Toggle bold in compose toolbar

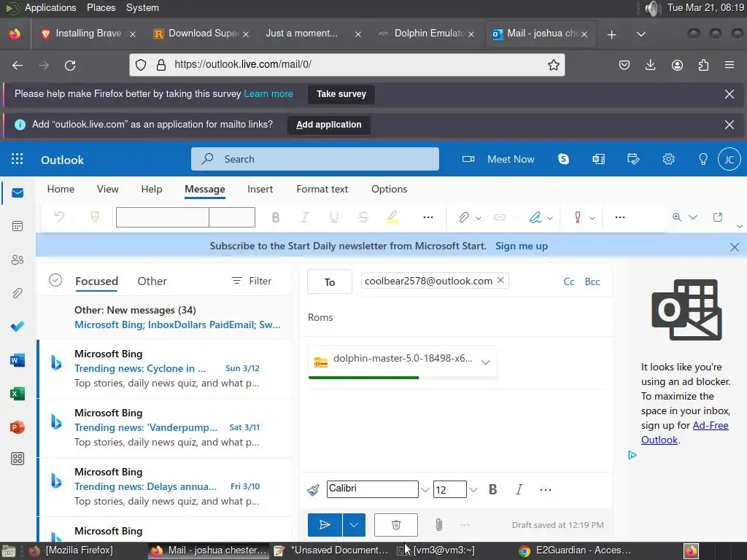click(x=492, y=489)
